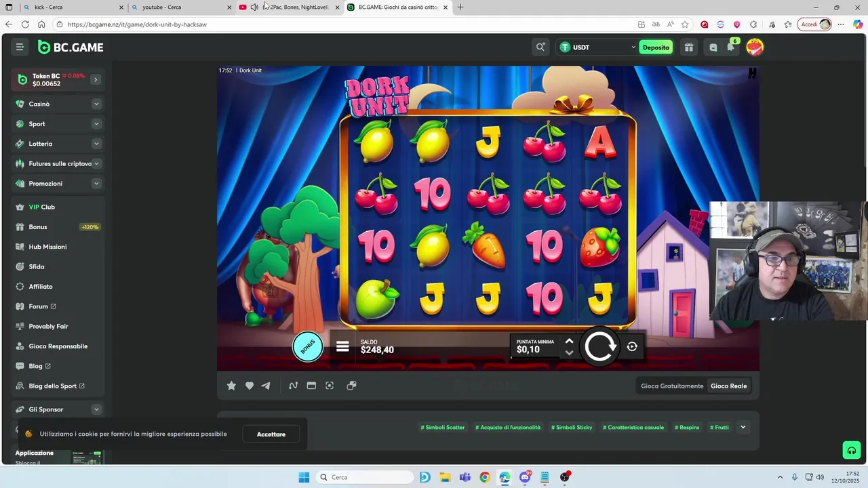The width and height of the screenshot is (868, 488).
Task: Open the user avatar profile menu
Action: 755,47
